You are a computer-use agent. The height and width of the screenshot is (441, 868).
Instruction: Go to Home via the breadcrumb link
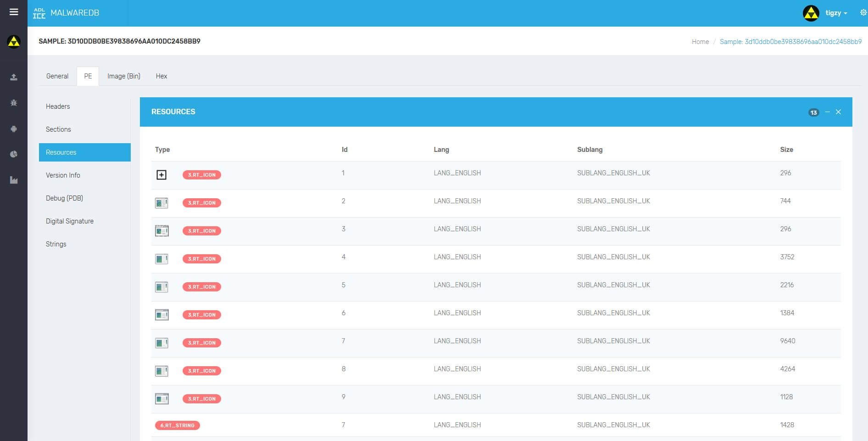pos(701,41)
